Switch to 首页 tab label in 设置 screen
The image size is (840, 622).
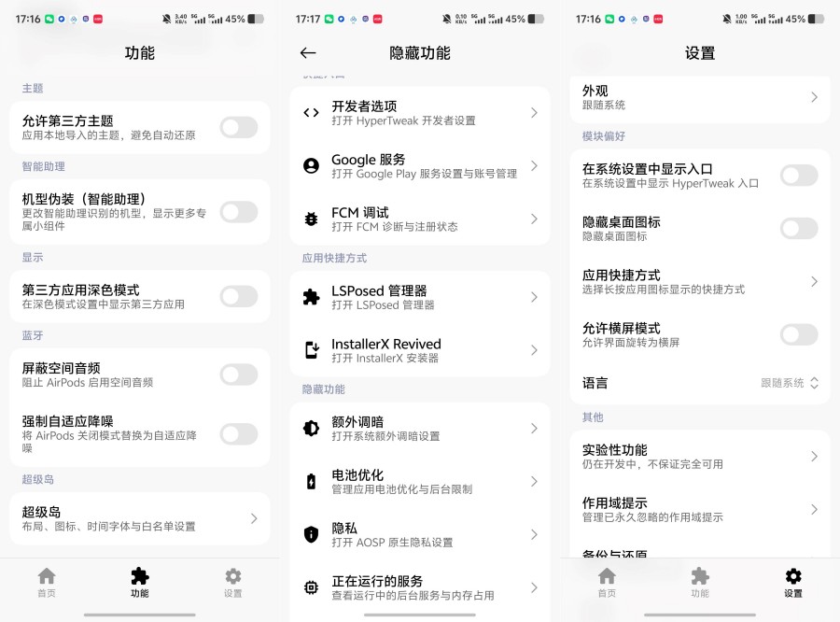point(607,594)
